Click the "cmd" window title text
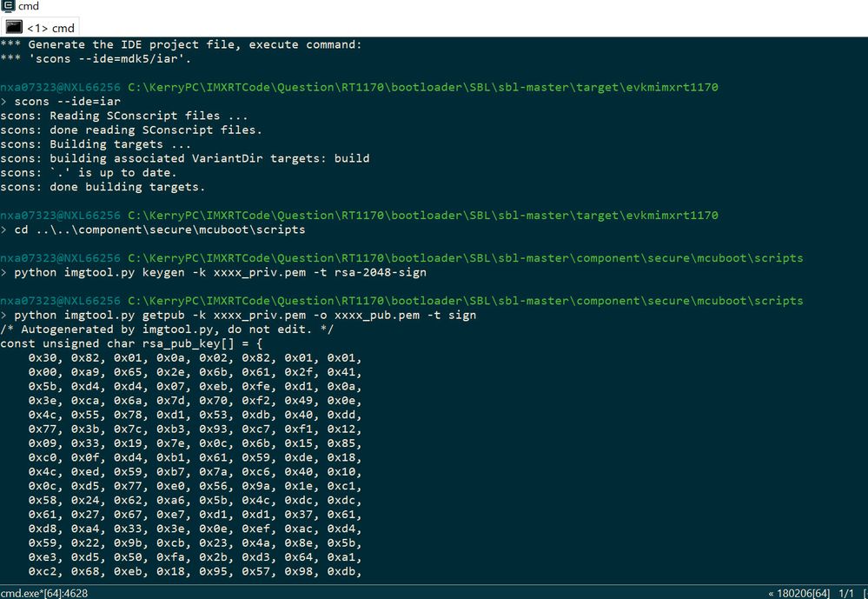The height and width of the screenshot is (599, 868). (29, 7)
